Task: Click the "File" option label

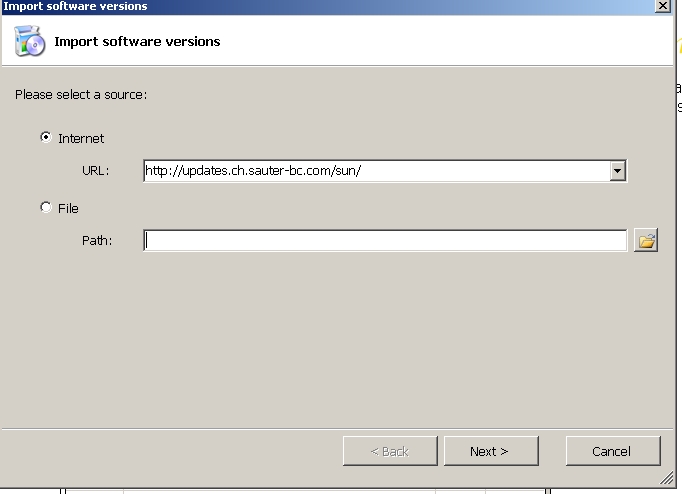Action: [68, 209]
